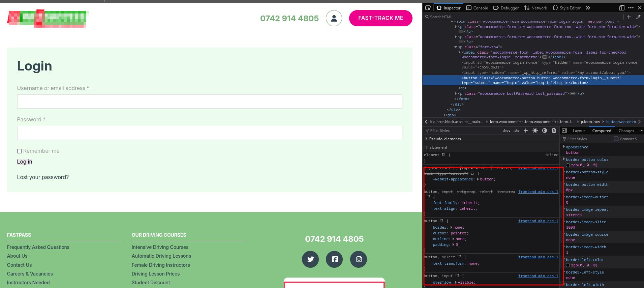Screen dimensions: 644x288
Task: Expand the Pseudo-elements section
Action: click(x=427, y=139)
